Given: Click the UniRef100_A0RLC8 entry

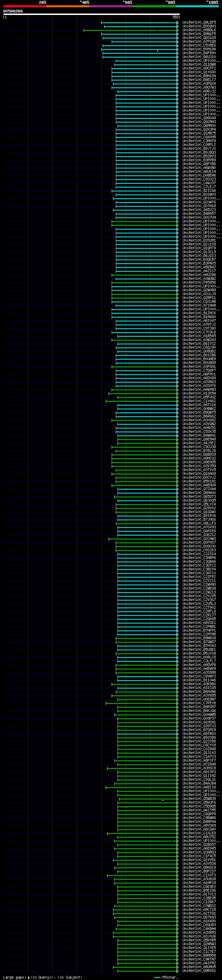Looking at the screenshot, I should (199, 657).
